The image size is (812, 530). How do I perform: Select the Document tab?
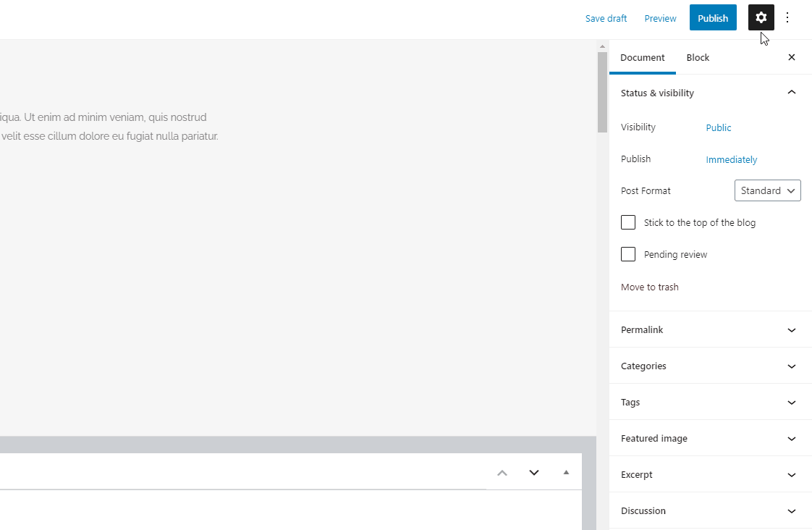642,57
